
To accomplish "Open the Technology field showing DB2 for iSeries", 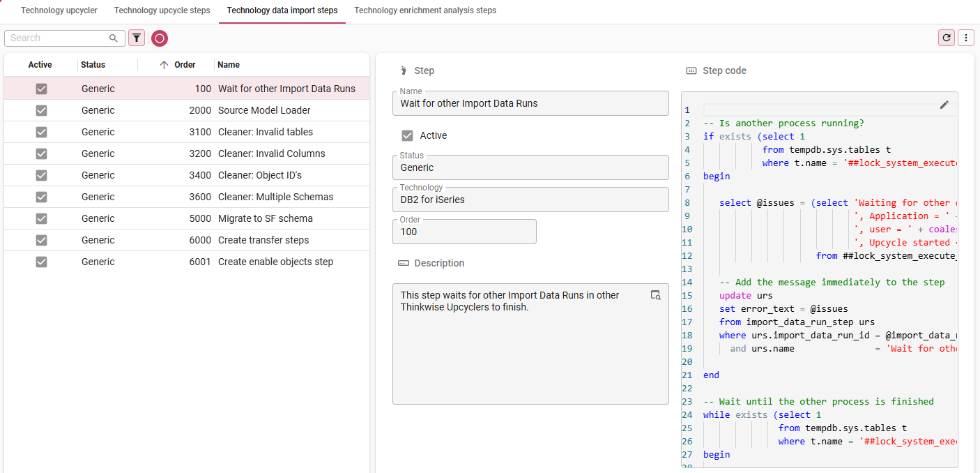I will point(530,200).
